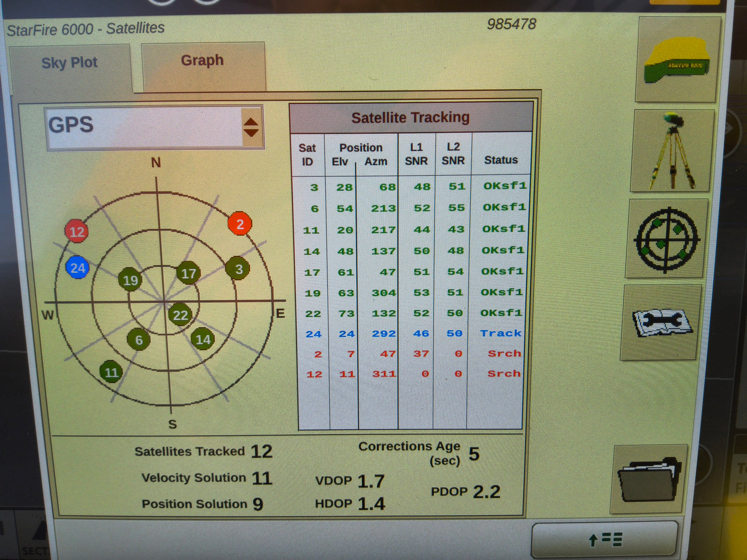Open the GPS constellation dropdown
Screen dimensions: 747x560
pyautogui.click(x=155, y=128)
